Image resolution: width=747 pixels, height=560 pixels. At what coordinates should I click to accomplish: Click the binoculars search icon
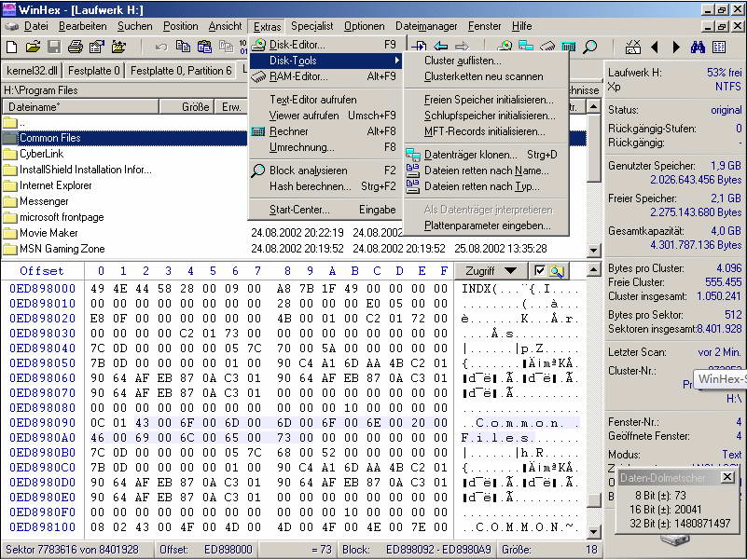[698, 47]
